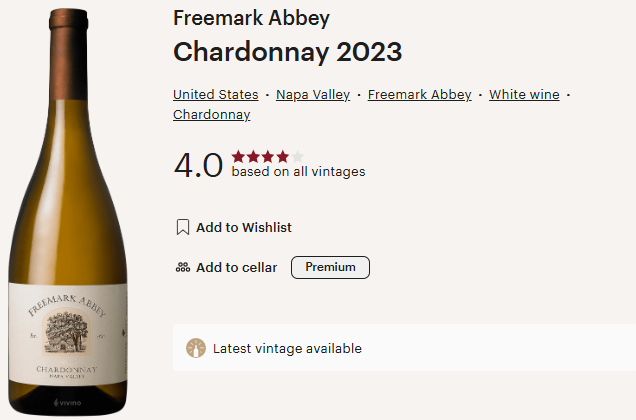Click the fourth red rating star

click(x=283, y=156)
